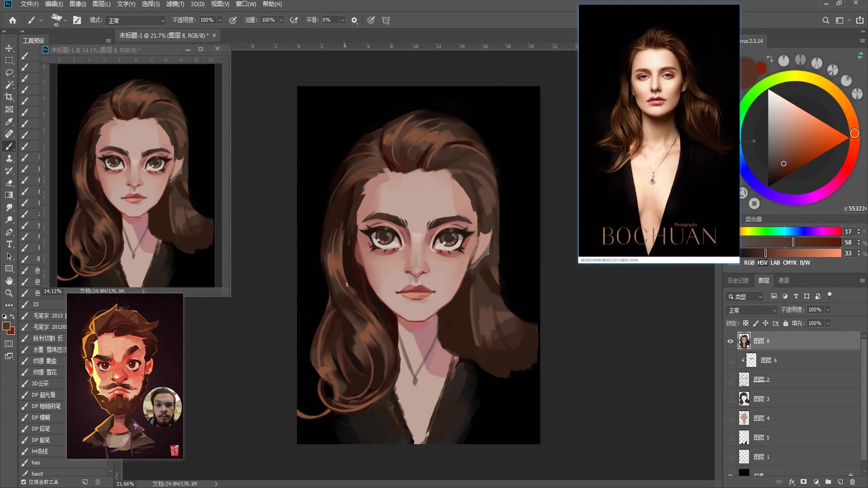This screenshot has height=488, width=868.
Task: Switch to 历史记录 tab
Action: (738, 281)
